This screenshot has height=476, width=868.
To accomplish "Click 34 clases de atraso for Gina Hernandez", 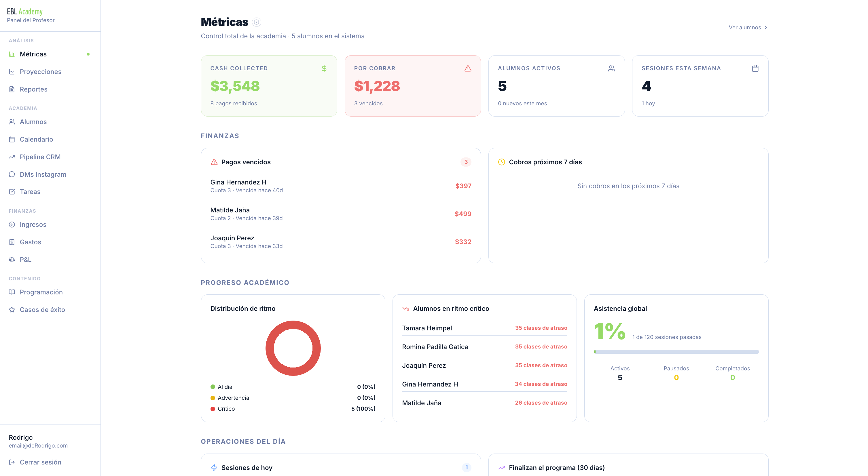I will click(541, 384).
